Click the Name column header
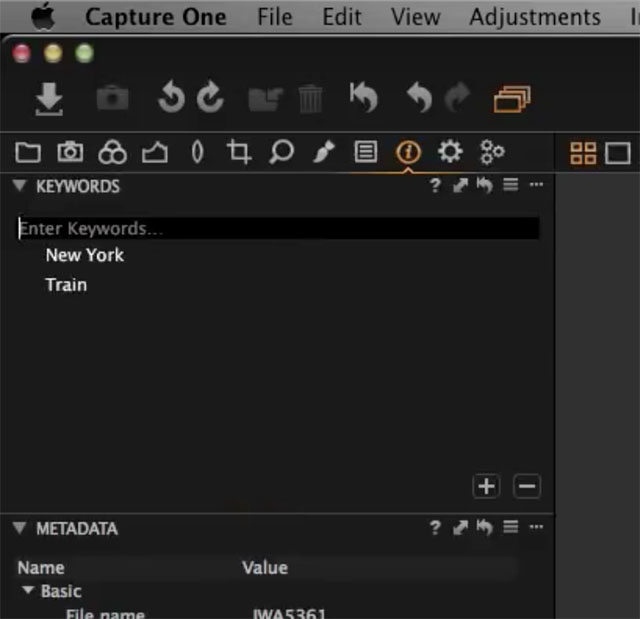Image resolution: width=640 pixels, height=619 pixels. tap(41, 568)
